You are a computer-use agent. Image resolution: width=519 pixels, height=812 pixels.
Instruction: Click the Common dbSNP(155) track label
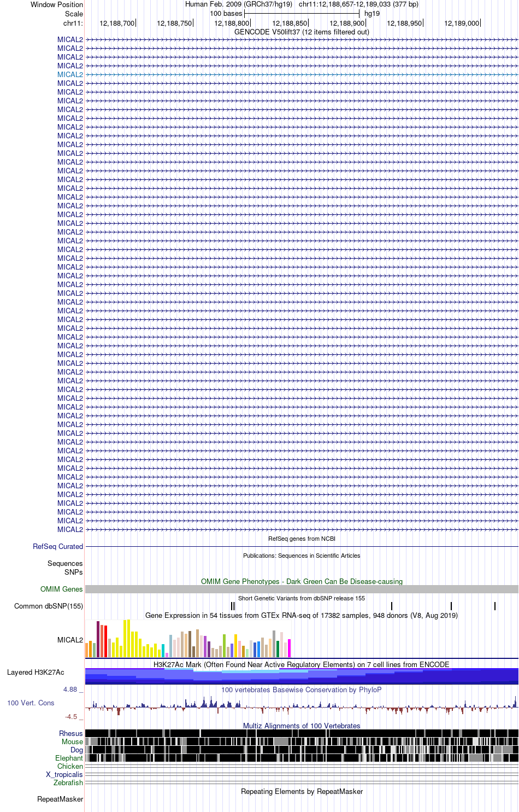click(49, 606)
